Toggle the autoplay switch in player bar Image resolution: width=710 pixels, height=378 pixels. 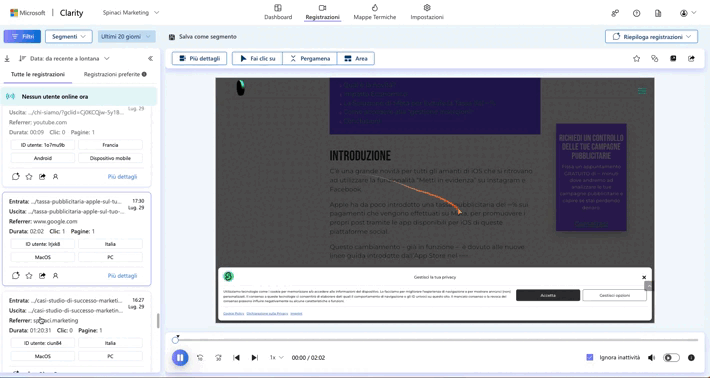click(671, 358)
